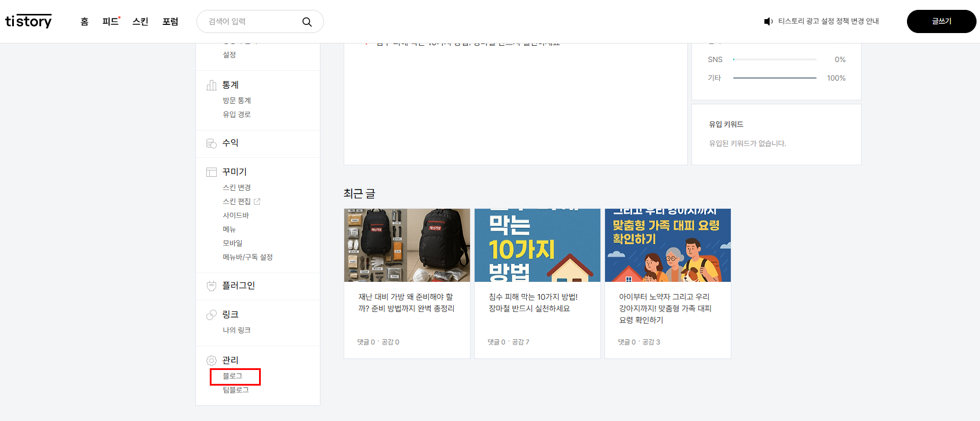Open 유입 경로
980x421 pixels.
(237, 115)
